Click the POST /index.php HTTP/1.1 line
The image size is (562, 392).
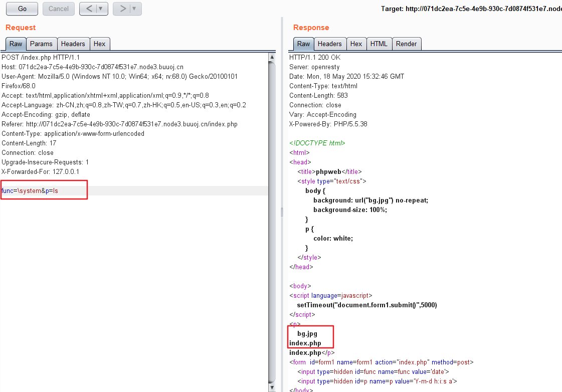41,57
